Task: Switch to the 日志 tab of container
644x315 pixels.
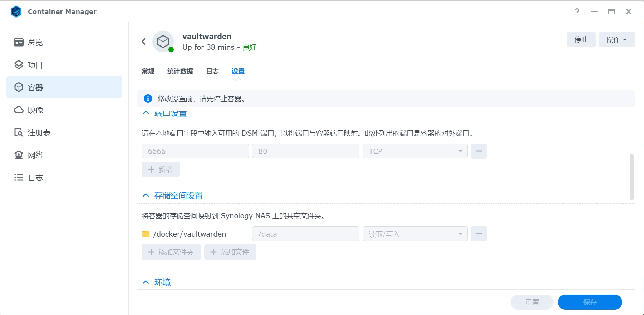Action: (x=212, y=71)
